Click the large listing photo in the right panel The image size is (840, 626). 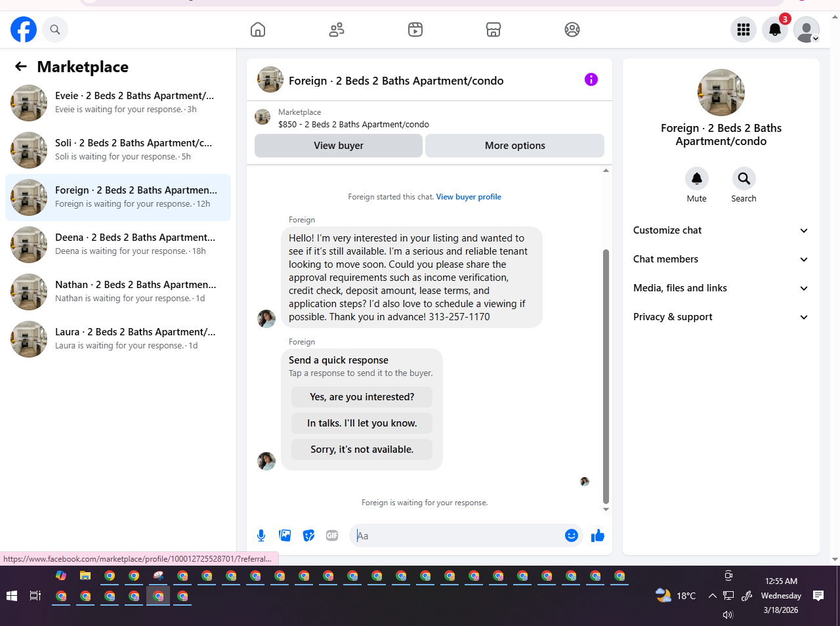click(721, 93)
